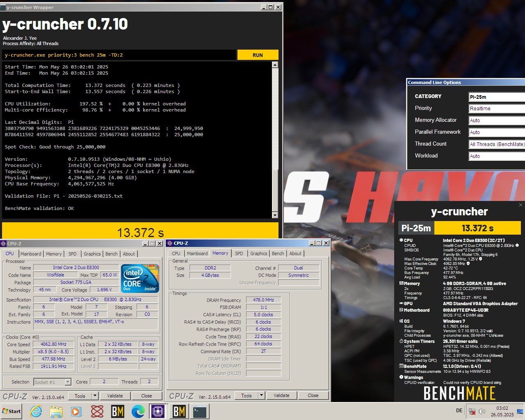Open Priority dropdown showing Realtime
This screenshot has height=420, width=525.
[497, 108]
